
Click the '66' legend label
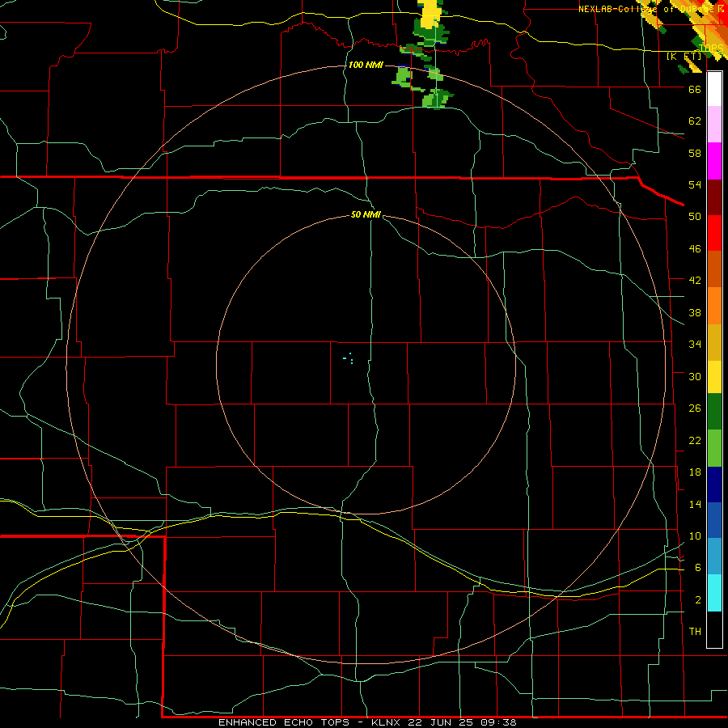pos(695,89)
